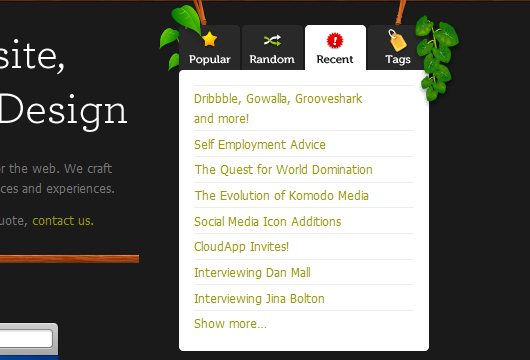
Task: Open the Self Employment Advice post
Action: point(260,145)
